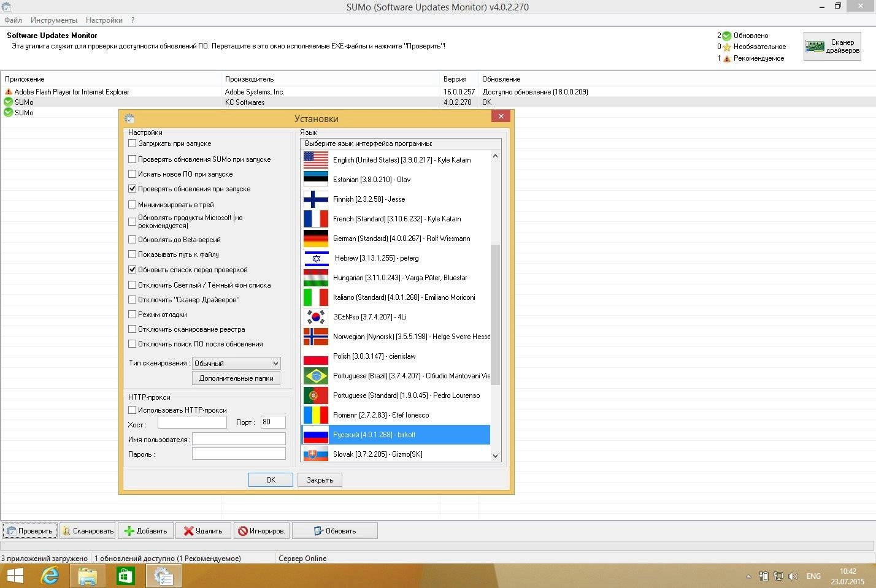Image resolution: width=876 pixels, height=588 pixels.
Task: Check 'Использовать HTTP-прокси' option
Action: click(132, 410)
